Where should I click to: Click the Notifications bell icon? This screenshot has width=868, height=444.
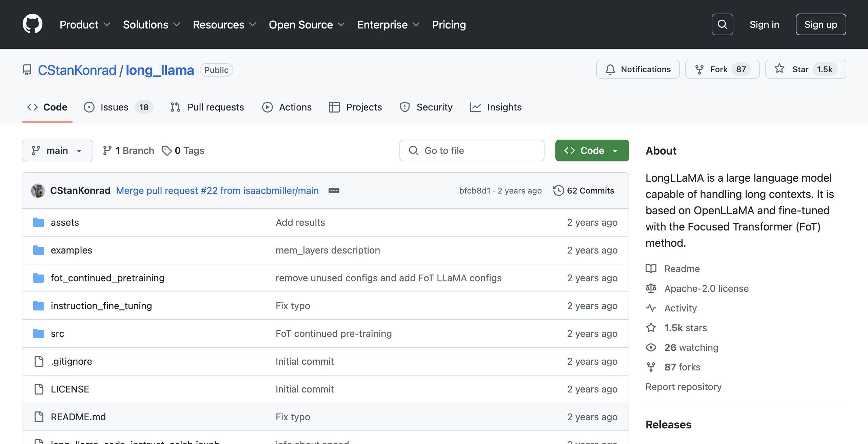click(610, 69)
